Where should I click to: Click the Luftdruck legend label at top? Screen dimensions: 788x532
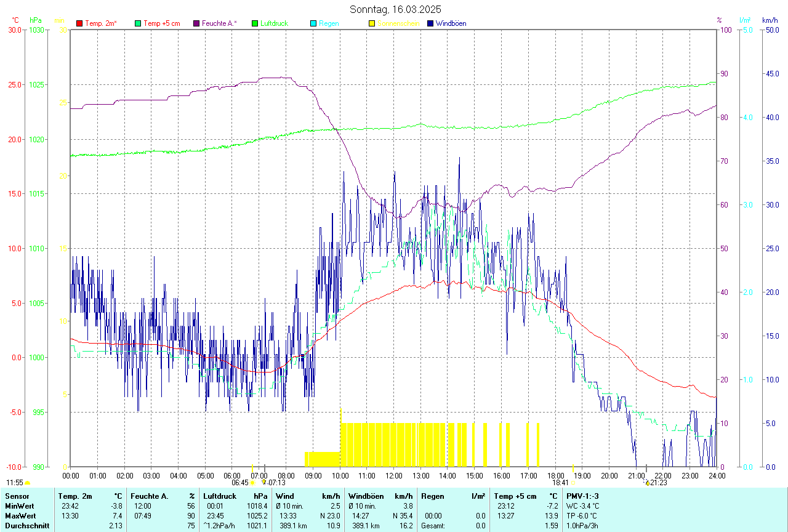(274, 23)
